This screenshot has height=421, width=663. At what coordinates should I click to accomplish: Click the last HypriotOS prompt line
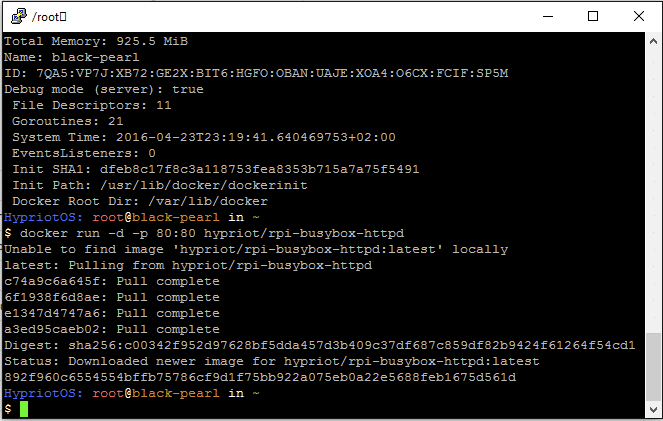click(132, 393)
